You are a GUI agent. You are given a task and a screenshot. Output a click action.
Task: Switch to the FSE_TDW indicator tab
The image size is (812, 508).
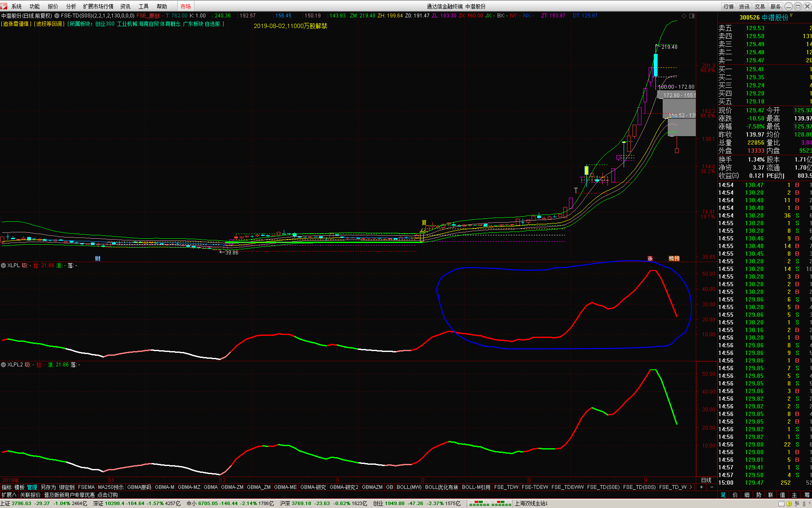[506, 487]
